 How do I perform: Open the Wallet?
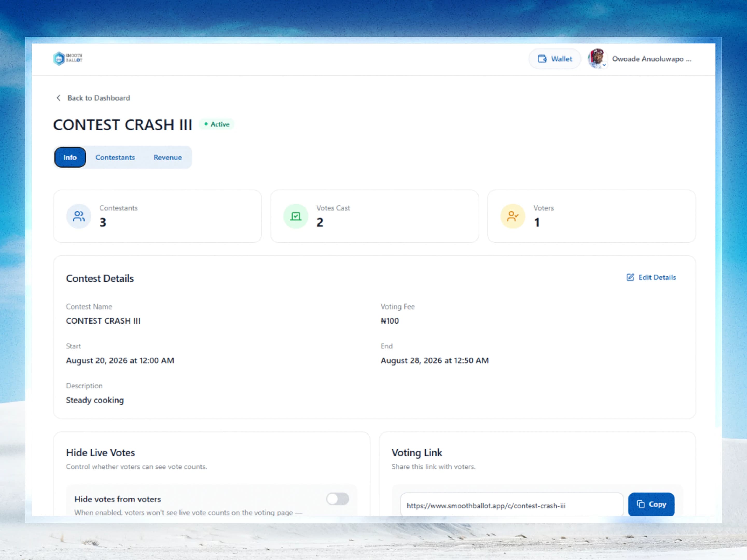[555, 59]
